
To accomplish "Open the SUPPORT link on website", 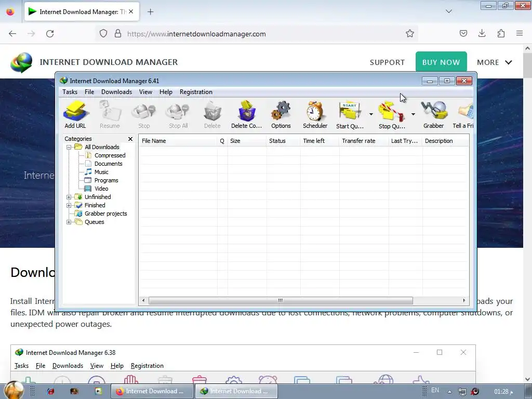I will click(x=387, y=62).
